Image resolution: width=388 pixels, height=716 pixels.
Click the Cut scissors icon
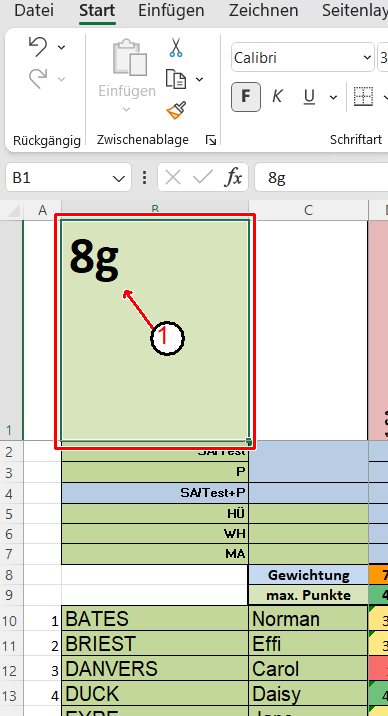[176, 47]
